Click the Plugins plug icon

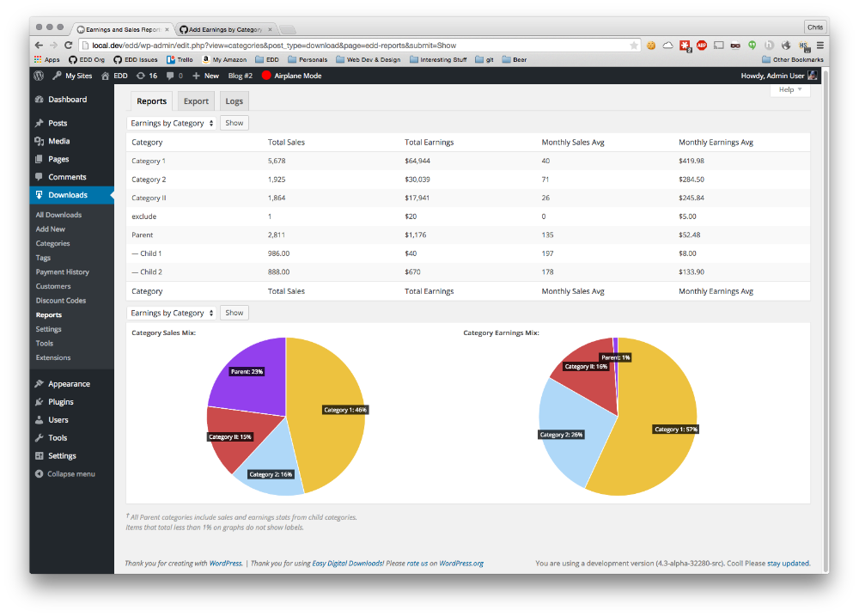[x=39, y=402]
